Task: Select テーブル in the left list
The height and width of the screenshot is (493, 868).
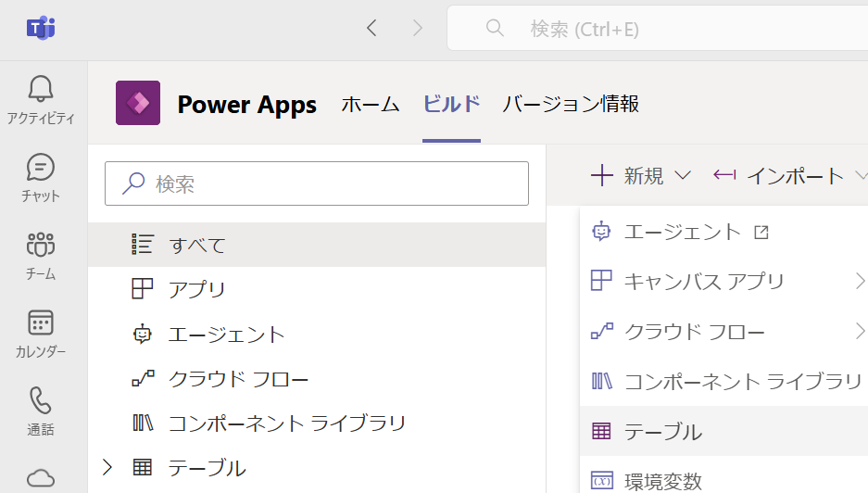Action: pos(317,468)
